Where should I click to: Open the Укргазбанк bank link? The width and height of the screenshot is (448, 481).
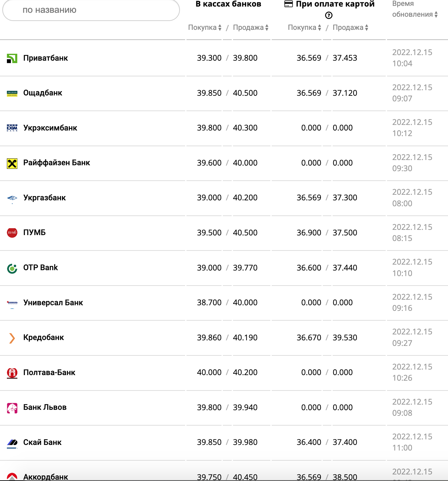click(x=45, y=198)
